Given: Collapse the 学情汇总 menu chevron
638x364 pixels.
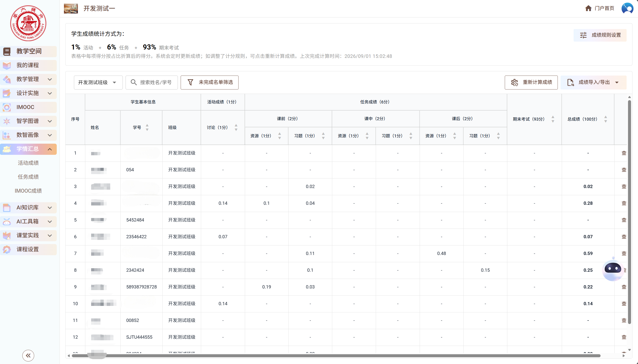Looking at the screenshot, I should tap(50, 149).
